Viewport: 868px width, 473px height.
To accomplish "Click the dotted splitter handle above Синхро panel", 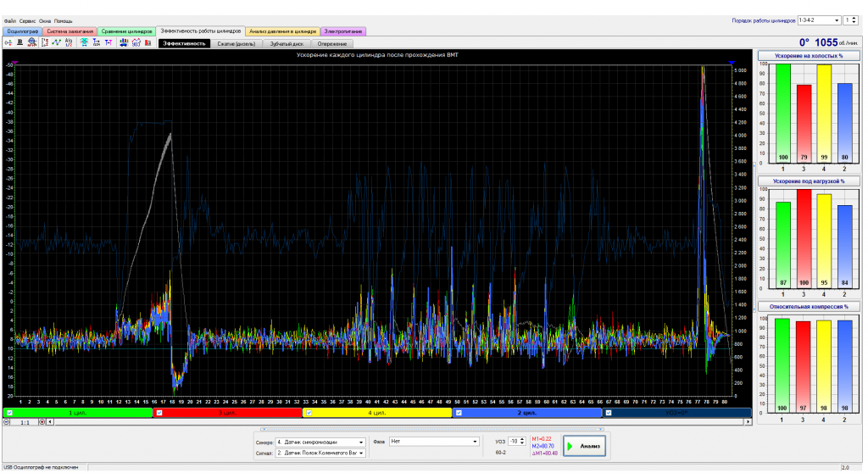I will pos(431,429).
